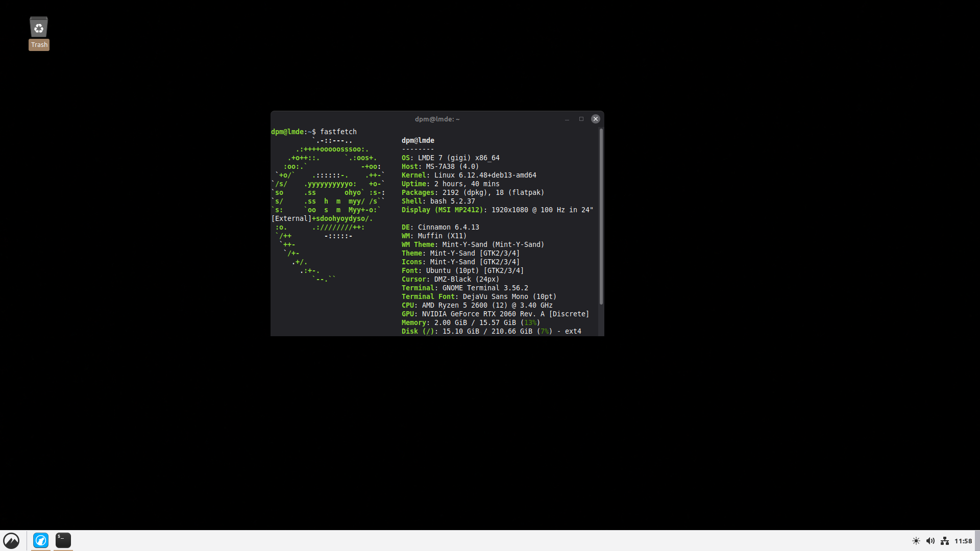Image resolution: width=980 pixels, height=551 pixels.
Task: Click the terminal icon in the taskbar
Action: pyautogui.click(x=63, y=540)
